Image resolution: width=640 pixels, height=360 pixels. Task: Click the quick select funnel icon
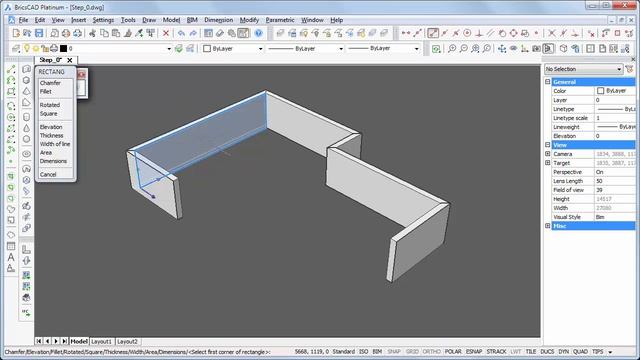[x=629, y=69]
